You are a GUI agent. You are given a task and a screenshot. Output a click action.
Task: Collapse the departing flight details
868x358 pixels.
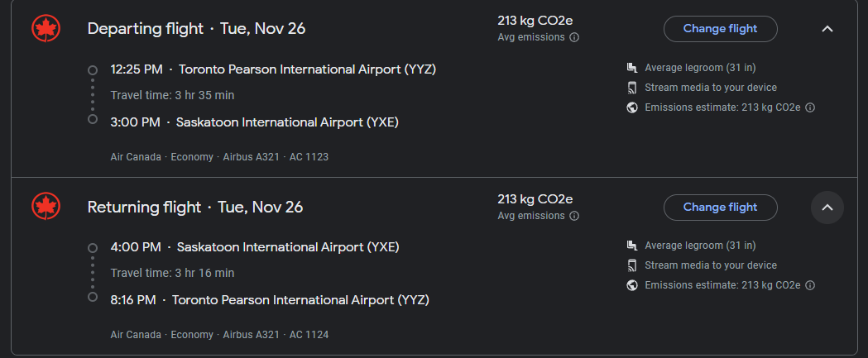[827, 29]
